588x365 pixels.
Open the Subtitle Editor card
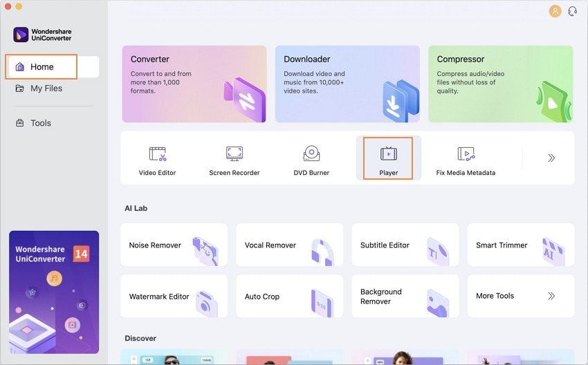[x=405, y=245]
